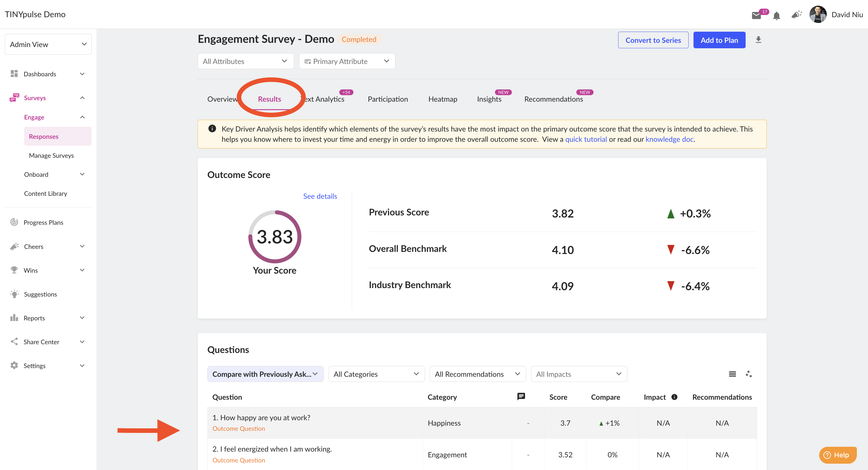
Task: Click the comments column icon
Action: 521,396
